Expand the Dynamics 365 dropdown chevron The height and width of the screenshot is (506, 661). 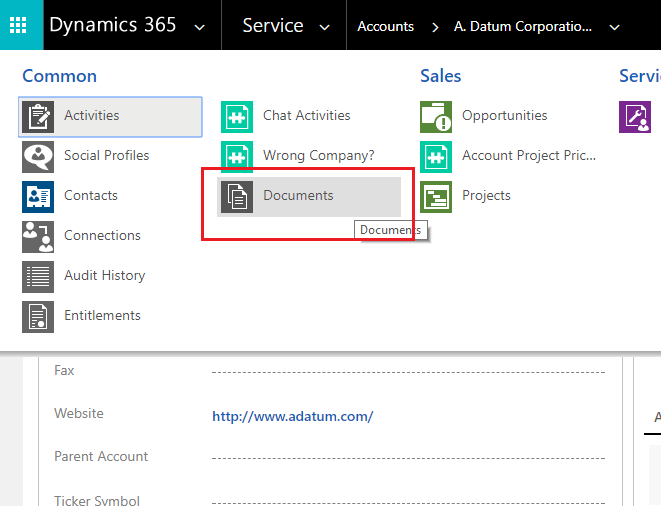click(x=201, y=27)
